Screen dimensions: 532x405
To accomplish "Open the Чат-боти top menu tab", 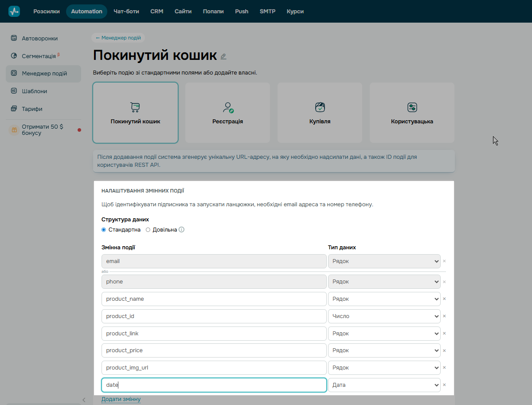I will [126, 12].
